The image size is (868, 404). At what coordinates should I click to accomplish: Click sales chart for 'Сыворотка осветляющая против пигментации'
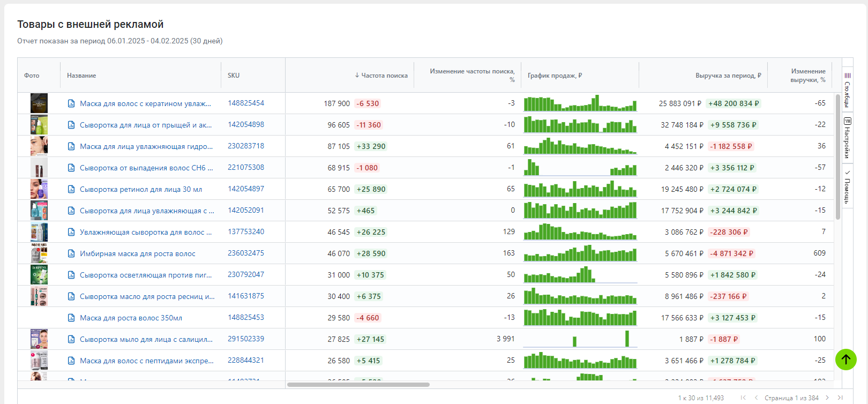[x=580, y=275]
